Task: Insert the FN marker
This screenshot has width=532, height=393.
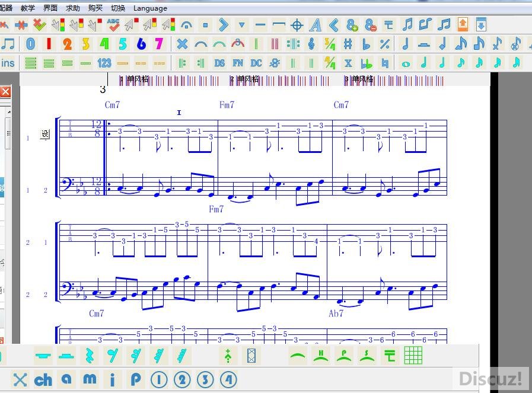Action: coord(237,63)
